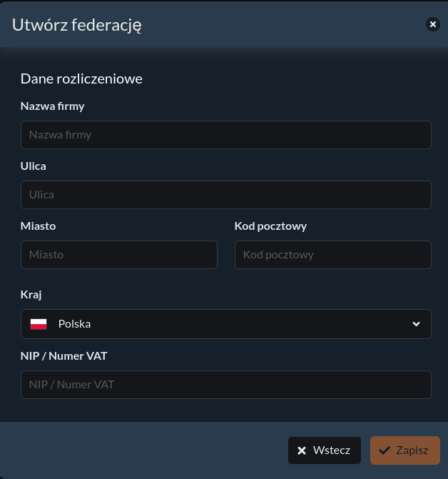Click the Dane rozliczeniowe heading
448x479 pixels.
(81, 79)
